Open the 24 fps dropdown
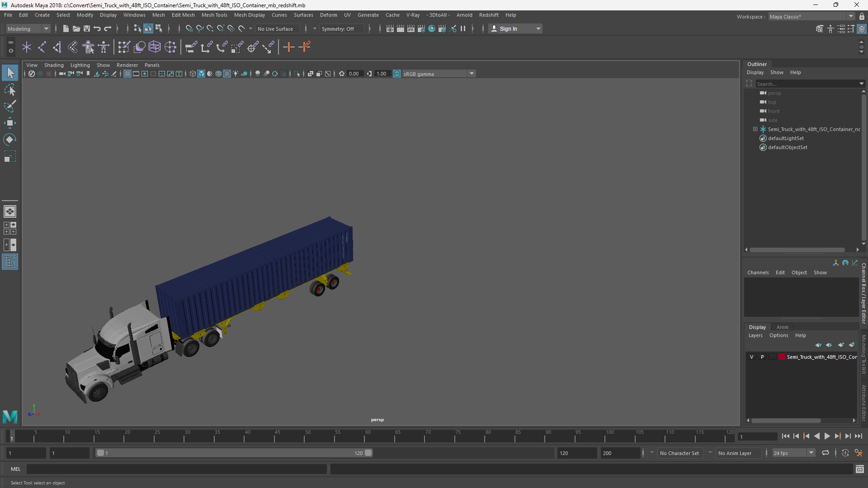Screen dimensions: 868x488 click(x=793, y=453)
